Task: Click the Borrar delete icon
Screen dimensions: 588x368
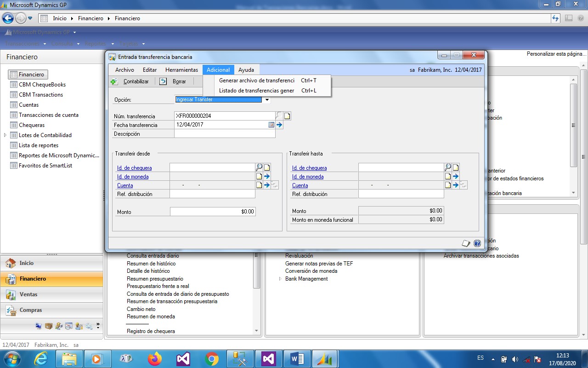Action: (163, 81)
